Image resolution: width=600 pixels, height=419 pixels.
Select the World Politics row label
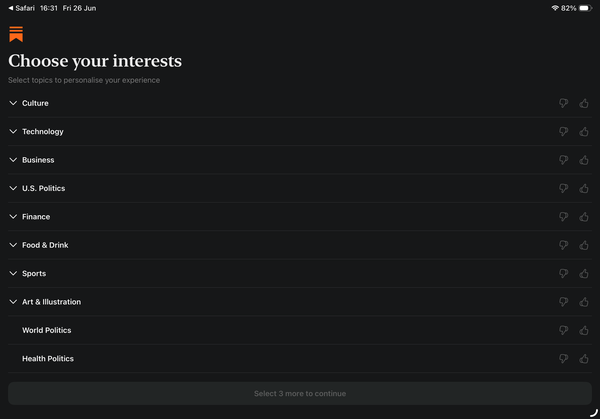point(47,330)
